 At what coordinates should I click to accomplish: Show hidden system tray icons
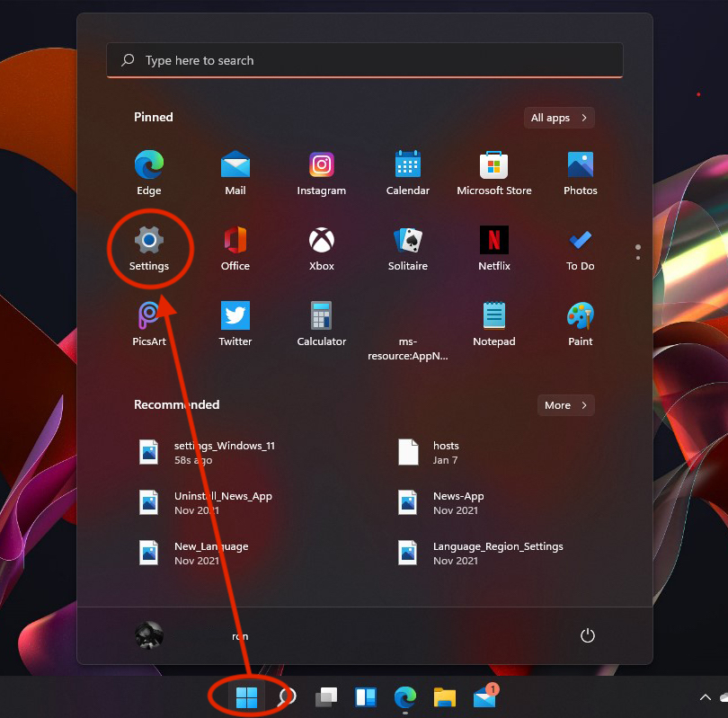pos(706,697)
